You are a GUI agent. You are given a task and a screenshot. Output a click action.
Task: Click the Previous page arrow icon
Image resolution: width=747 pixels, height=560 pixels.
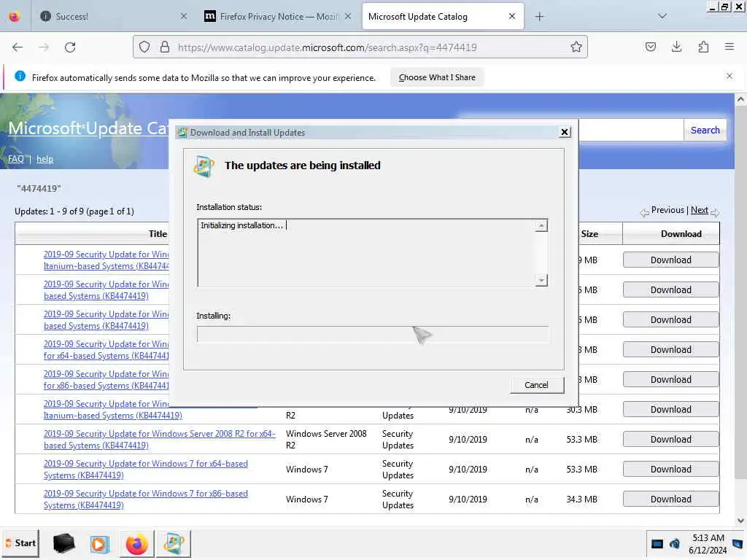645,213
